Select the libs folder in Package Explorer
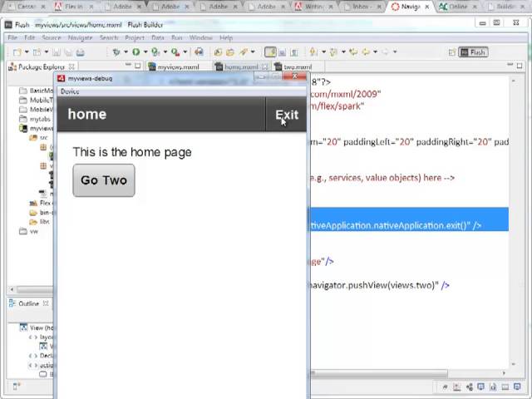Image resolution: width=532 pixels, height=399 pixels. pyautogui.click(x=43, y=222)
